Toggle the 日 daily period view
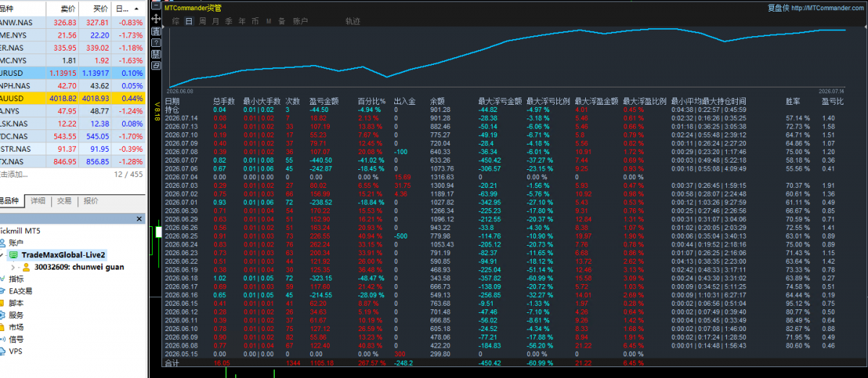 point(189,22)
